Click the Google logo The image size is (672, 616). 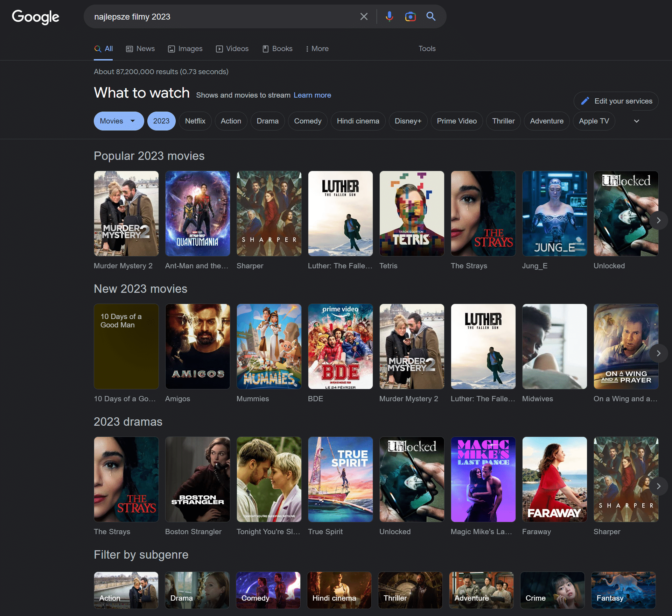pos(35,17)
